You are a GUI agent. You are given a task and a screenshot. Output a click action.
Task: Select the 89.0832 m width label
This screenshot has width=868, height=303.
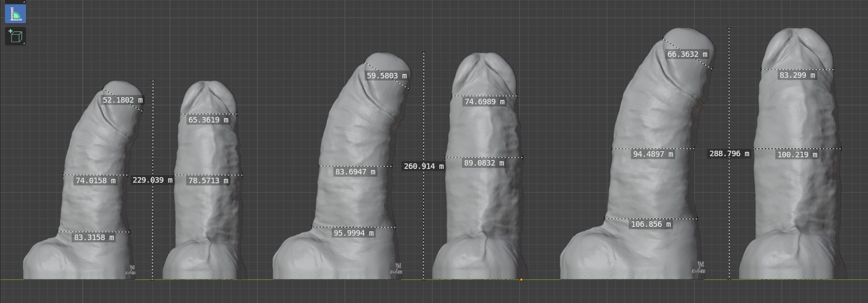tap(483, 163)
